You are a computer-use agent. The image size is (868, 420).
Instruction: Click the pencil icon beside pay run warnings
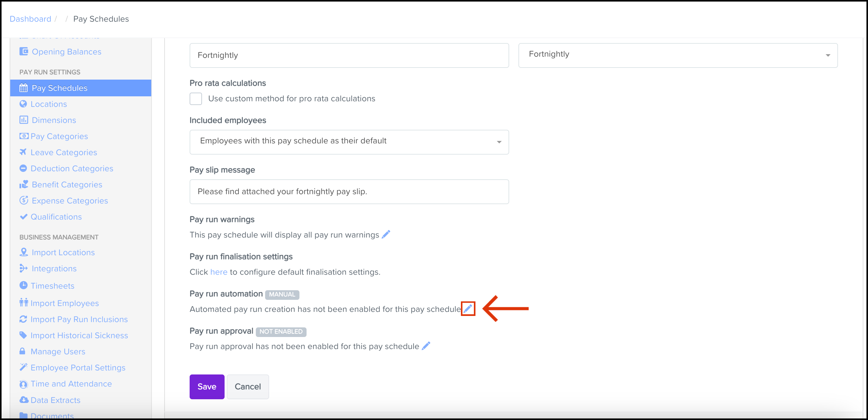click(x=386, y=234)
